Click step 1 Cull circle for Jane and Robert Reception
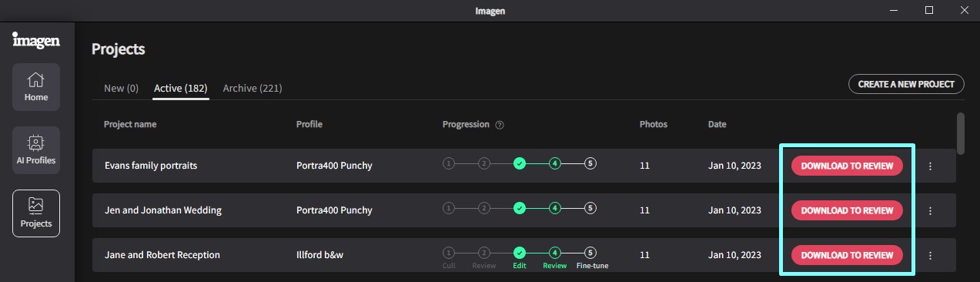 click(x=449, y=253)
